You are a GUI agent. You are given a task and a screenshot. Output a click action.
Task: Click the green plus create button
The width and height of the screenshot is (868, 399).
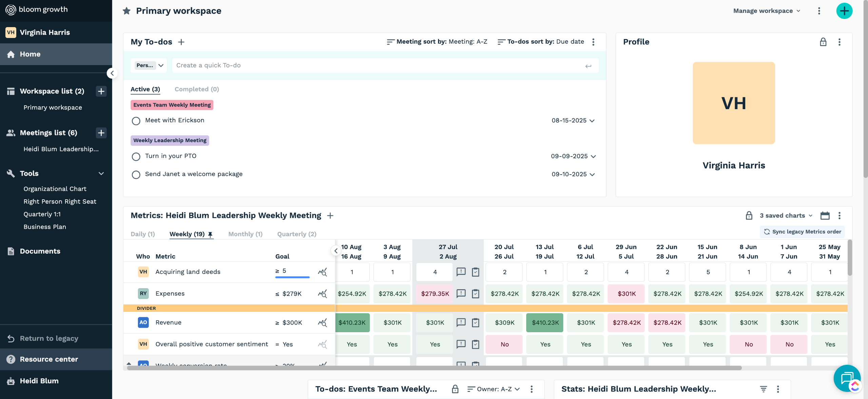[844, 11]
